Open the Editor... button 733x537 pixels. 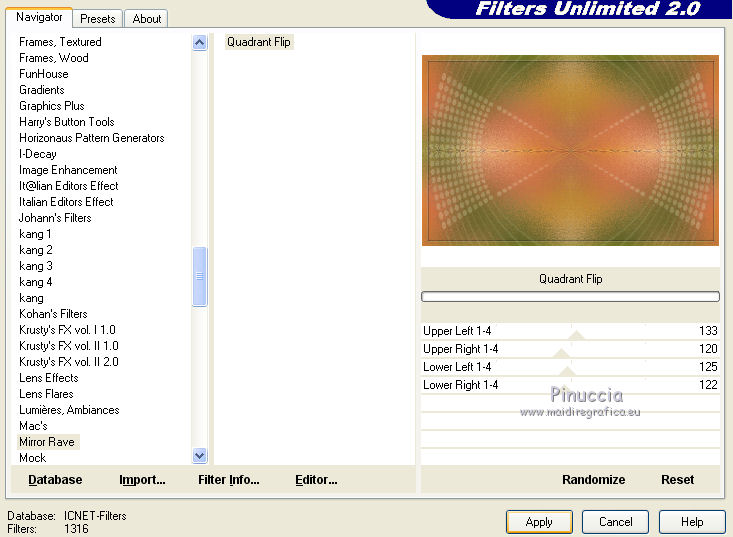pyautogui.click(x=316, y=480)
